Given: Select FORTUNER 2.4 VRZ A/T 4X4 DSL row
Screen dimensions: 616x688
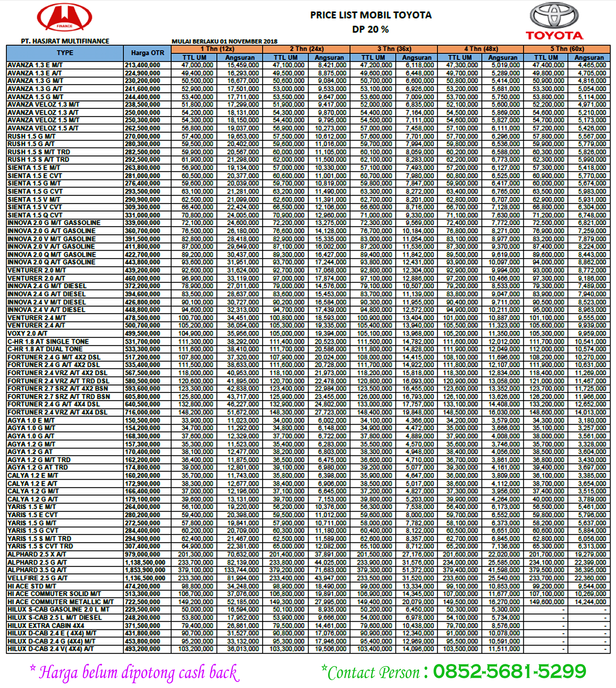Looking at the screenshot, I should [x=308, y=412].
